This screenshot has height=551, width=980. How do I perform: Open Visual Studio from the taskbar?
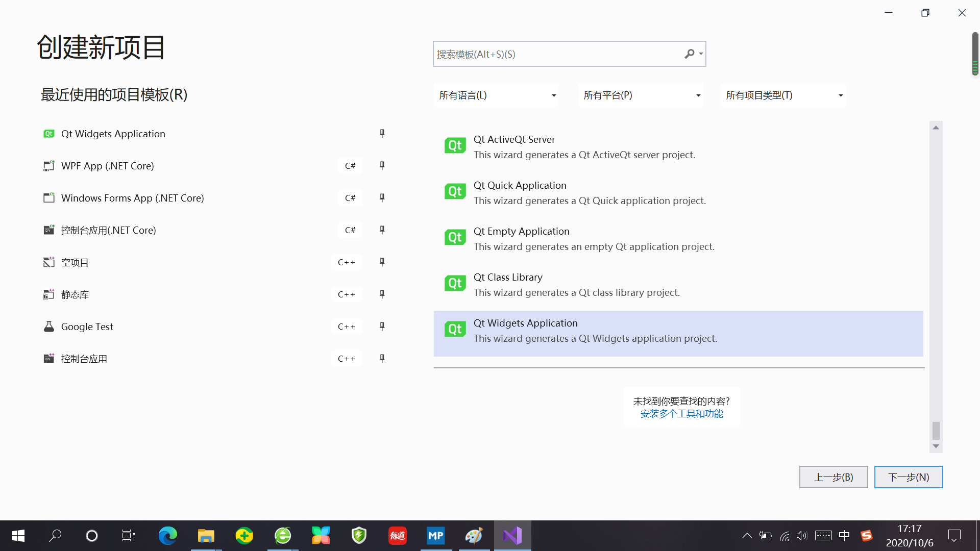pos(512,536)
